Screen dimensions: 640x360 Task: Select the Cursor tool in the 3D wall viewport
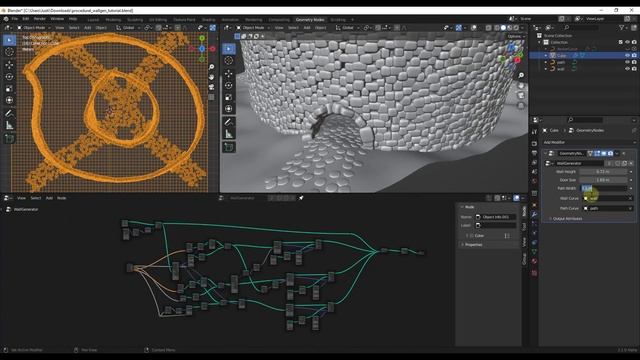[229, 61]
